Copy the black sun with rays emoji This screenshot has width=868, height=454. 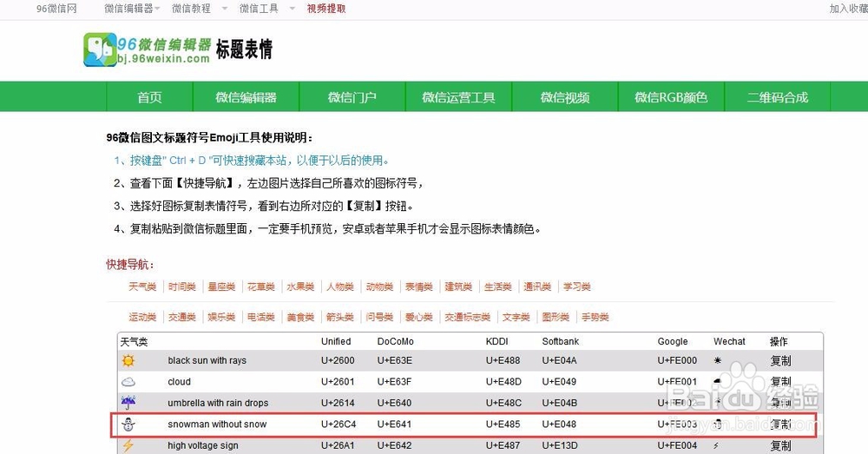tap(780, 360)
